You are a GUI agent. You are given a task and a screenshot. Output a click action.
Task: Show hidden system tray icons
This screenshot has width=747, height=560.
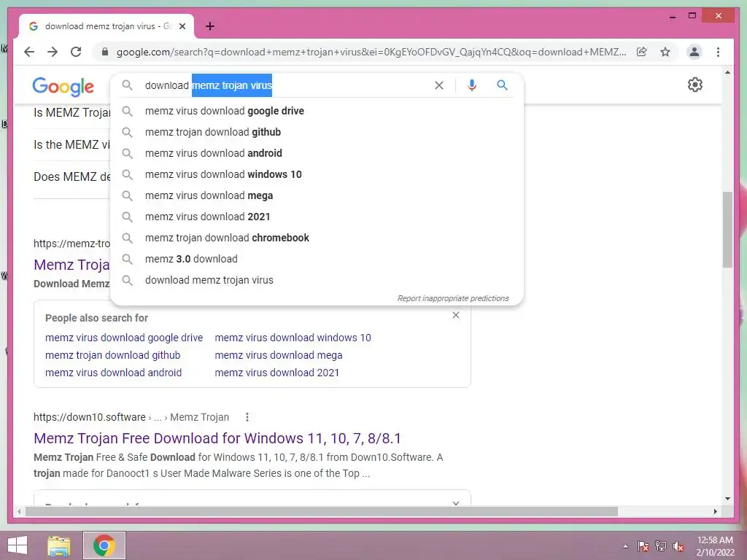pyautogui.click(x=625, y=546)
